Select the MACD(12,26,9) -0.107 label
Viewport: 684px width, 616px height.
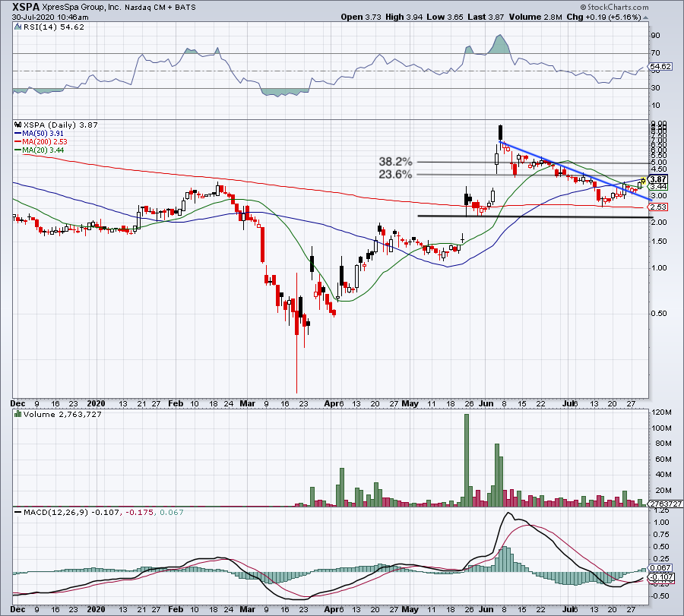coord(71,512)
